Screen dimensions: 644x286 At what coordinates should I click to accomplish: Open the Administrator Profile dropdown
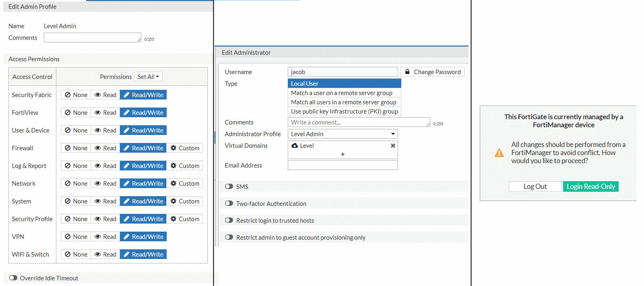pos(343,134)
